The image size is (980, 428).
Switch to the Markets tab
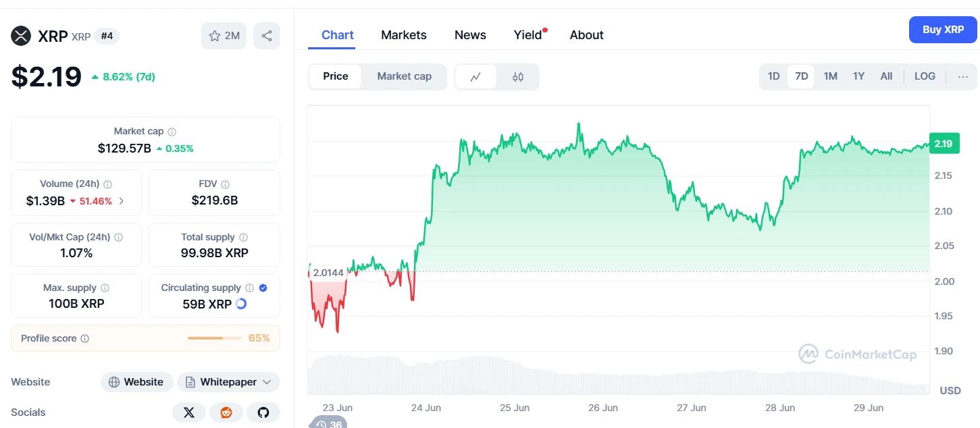click(403, 34)
